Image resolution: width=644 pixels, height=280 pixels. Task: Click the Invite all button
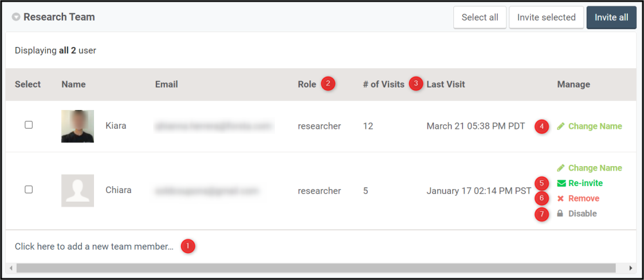[612, 17]
